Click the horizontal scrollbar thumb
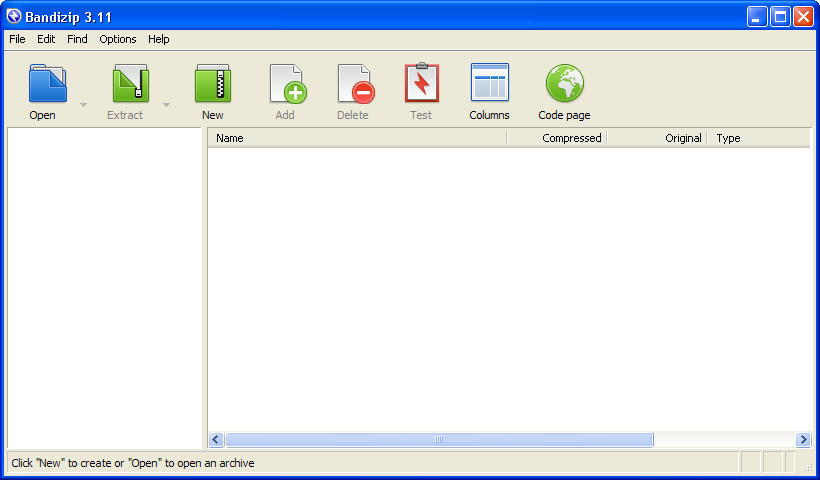This screenshot has height=480, width=820. click(439, 440)
